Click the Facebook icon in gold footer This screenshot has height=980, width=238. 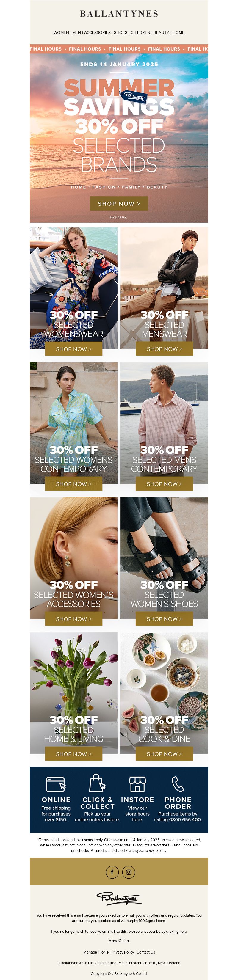pos(112,872)
